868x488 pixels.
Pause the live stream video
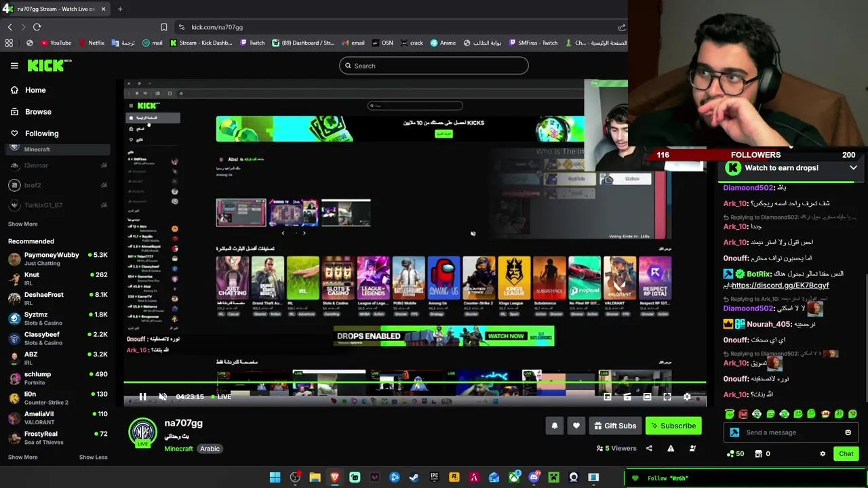tap(142, 396)
